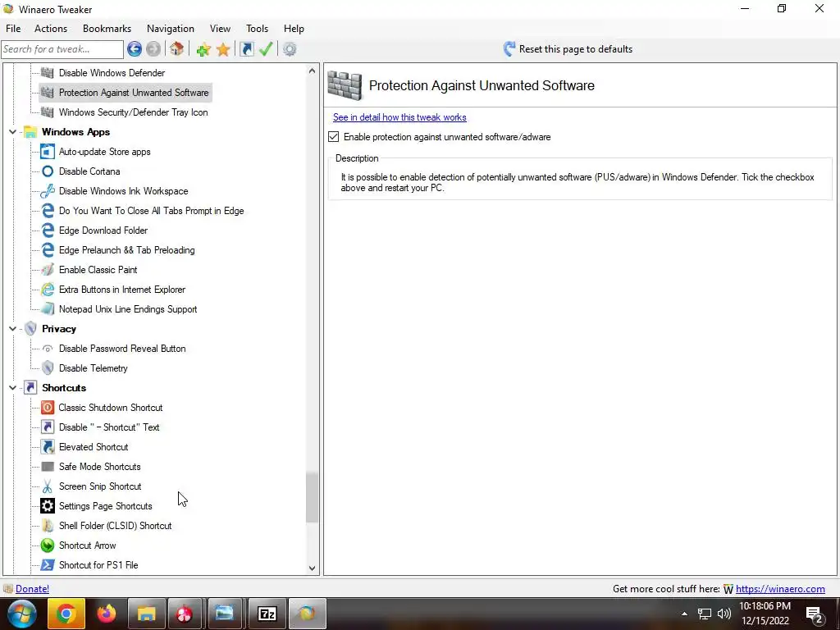The image size is (840, 630).
Task: Click the Reset page refresh icon
Action: tap(509, 49)
